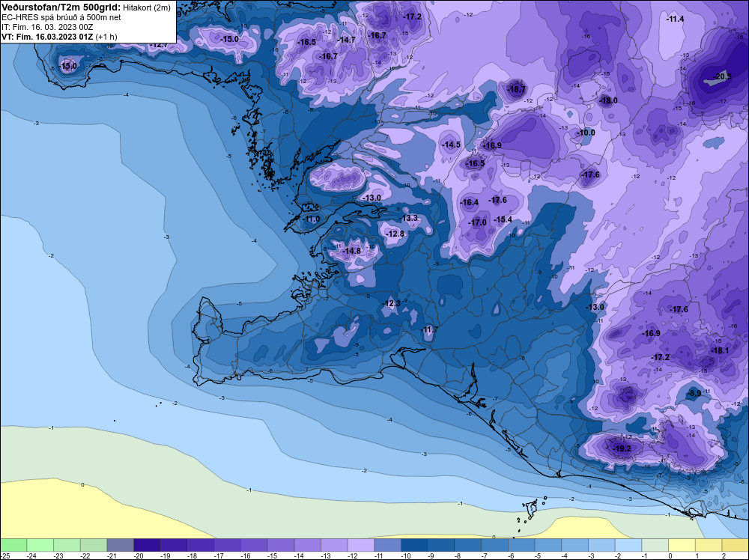
Task: Select the dark purple swatch between -20 and -19
Action: [x=147, y=545]
